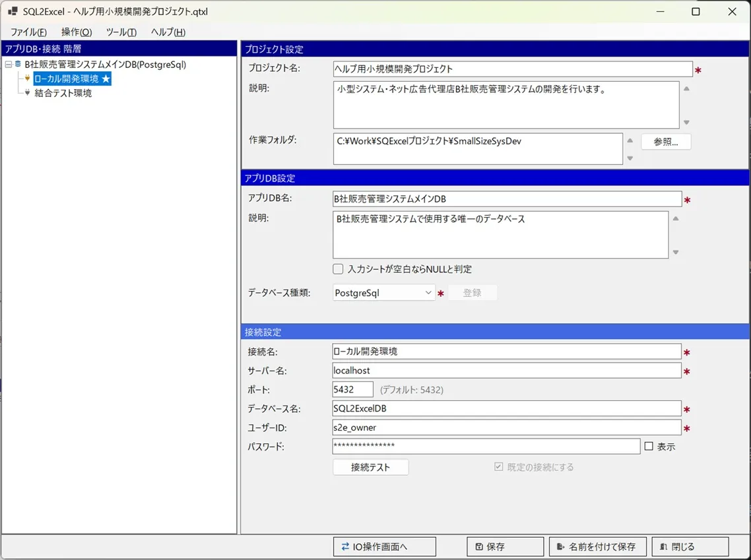
Task: Open the 操作(O) menu
Action: [77, 32]
